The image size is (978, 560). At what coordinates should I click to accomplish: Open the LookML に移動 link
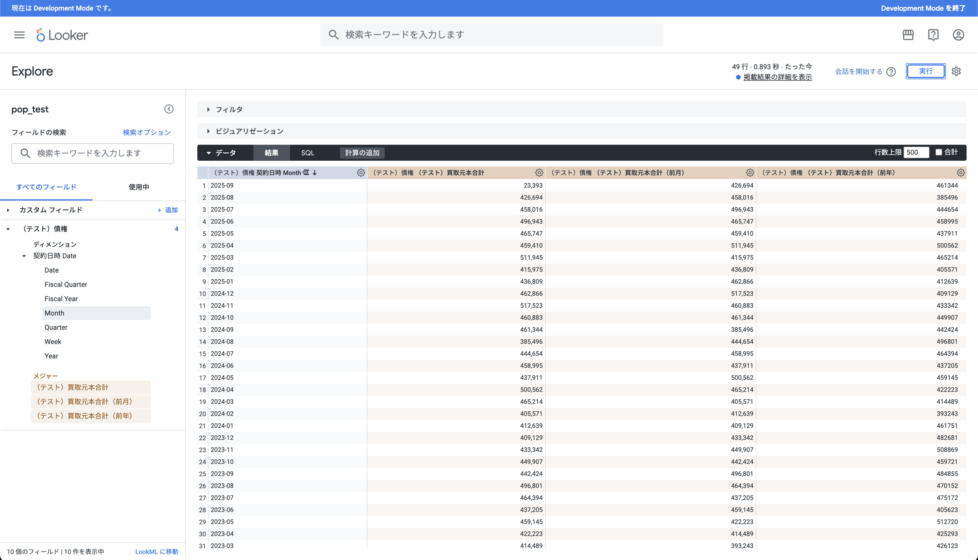(156, 552)
